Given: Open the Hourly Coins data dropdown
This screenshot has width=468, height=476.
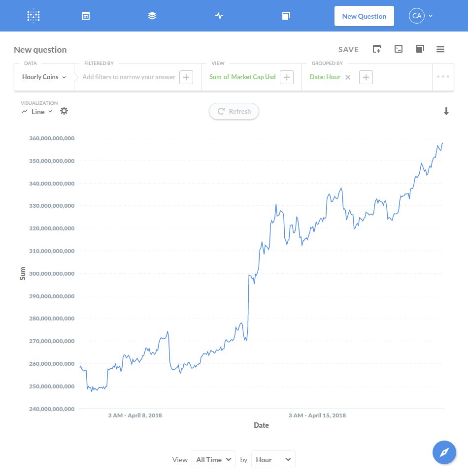Looking at the screenshot, I should point(44,77).
